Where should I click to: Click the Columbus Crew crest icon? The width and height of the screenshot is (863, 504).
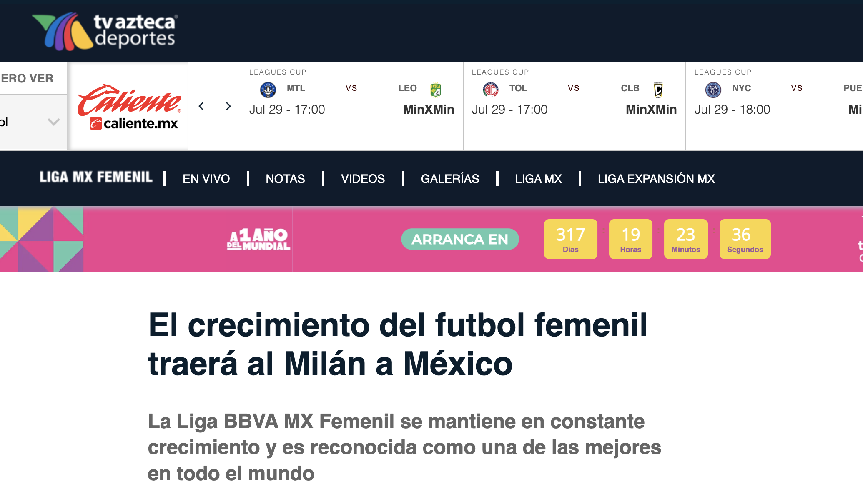[x=658, y=89]
